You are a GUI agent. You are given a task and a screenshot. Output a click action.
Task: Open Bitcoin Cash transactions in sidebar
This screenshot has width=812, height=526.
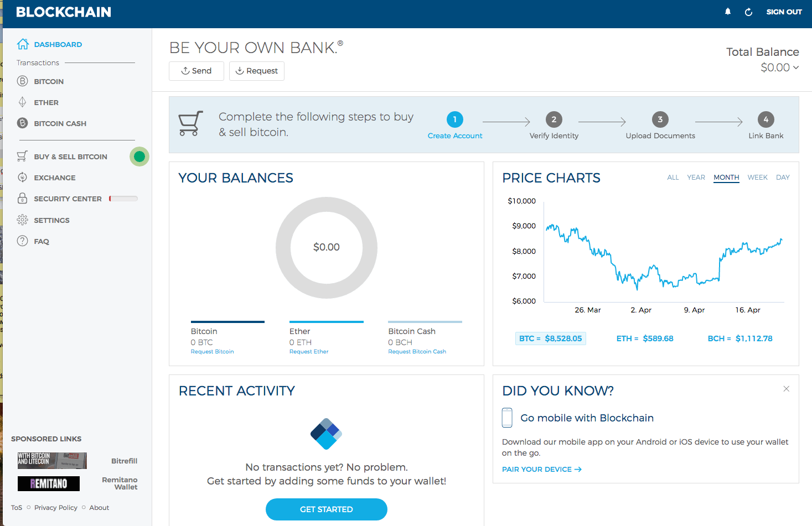[x=60, y=123]
